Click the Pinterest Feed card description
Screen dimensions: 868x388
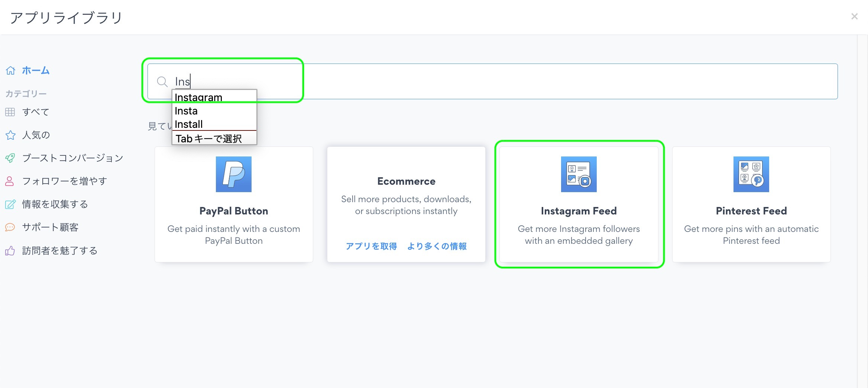click(x=751, y=235)
